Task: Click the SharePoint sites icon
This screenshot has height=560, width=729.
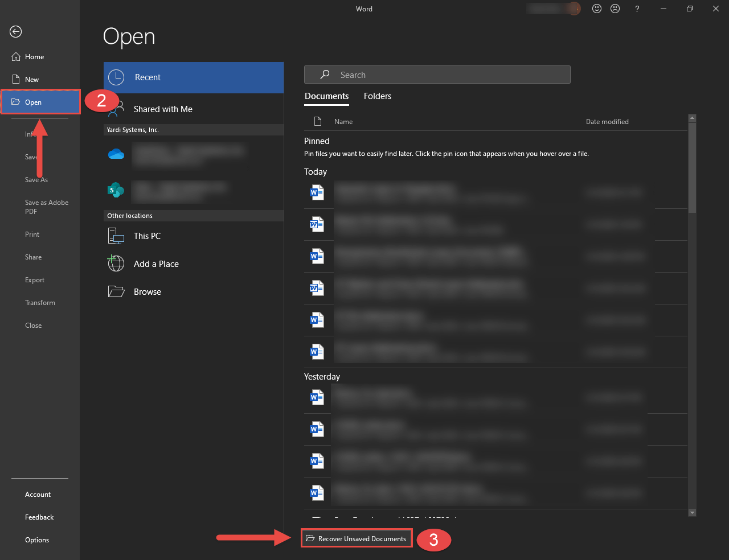Action: (116, 191)
